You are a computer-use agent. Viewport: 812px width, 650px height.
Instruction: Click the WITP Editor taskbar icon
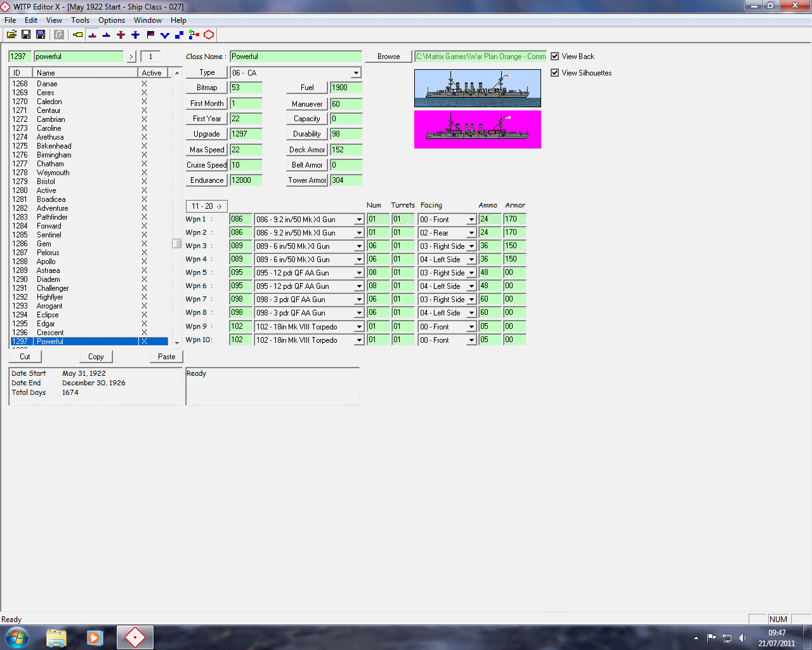(134, 637)
